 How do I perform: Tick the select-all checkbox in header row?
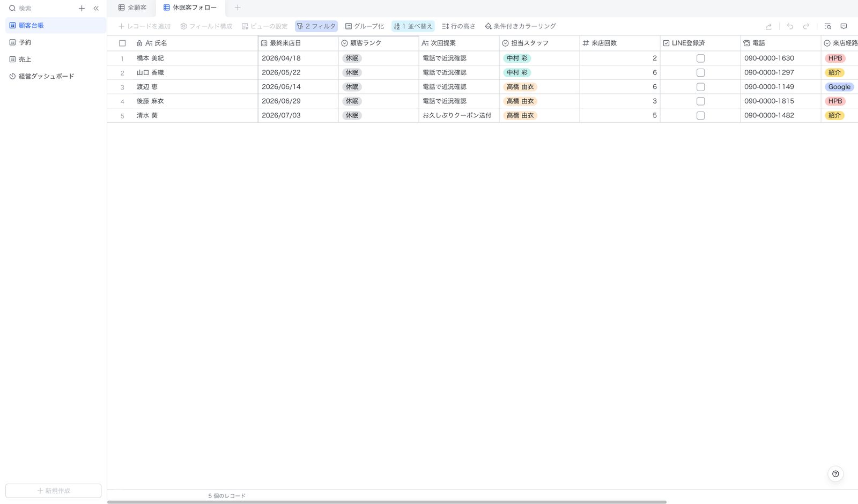pos(122,43)
